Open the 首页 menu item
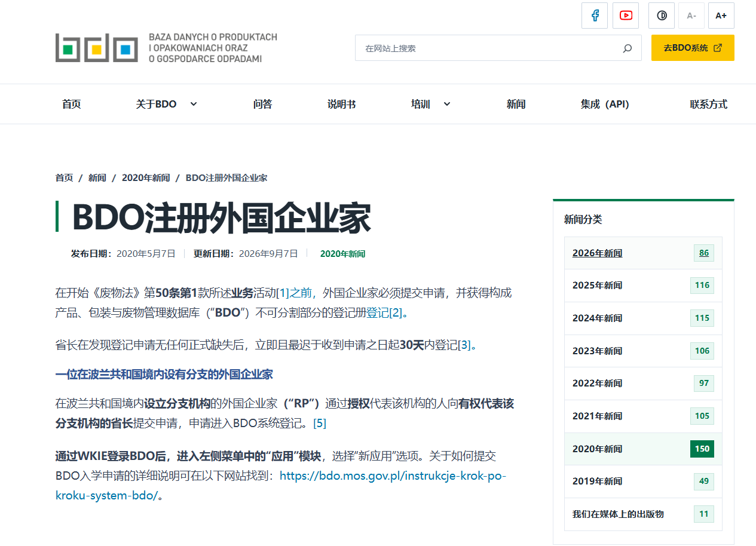 point(72,104)
